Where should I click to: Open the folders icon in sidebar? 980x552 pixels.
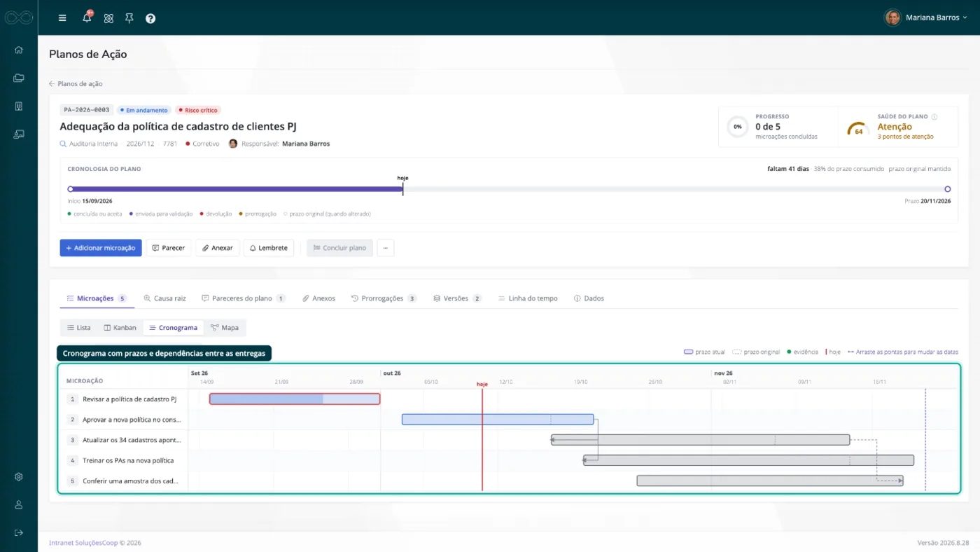pos(19,78)
